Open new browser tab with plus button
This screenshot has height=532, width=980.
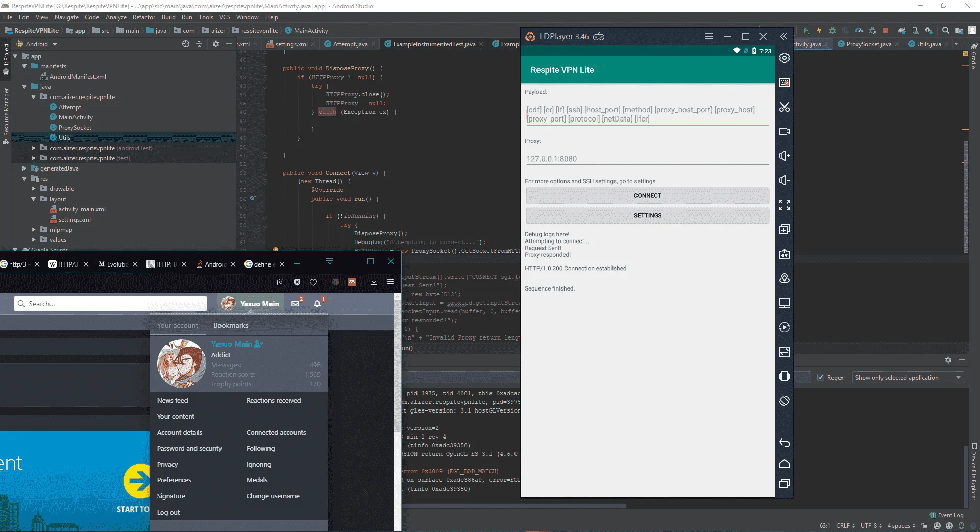point(297,264)
